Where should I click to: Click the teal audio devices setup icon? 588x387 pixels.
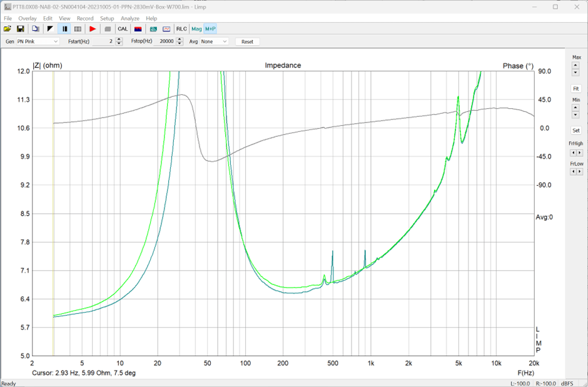point(153,29)
